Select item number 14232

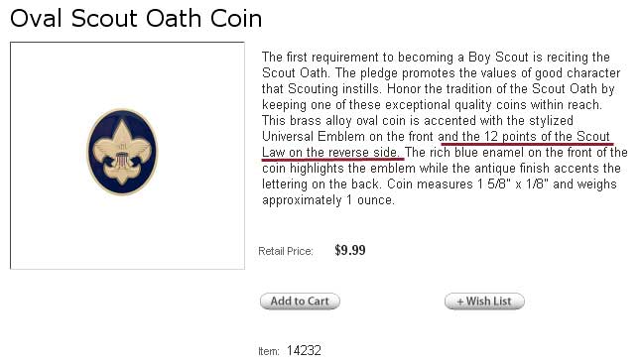[304, 350]
